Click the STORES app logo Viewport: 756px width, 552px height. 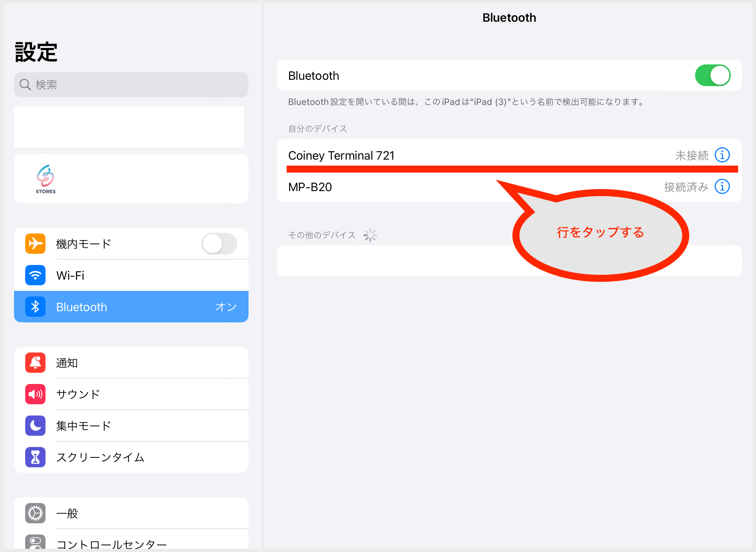point(45,179)
